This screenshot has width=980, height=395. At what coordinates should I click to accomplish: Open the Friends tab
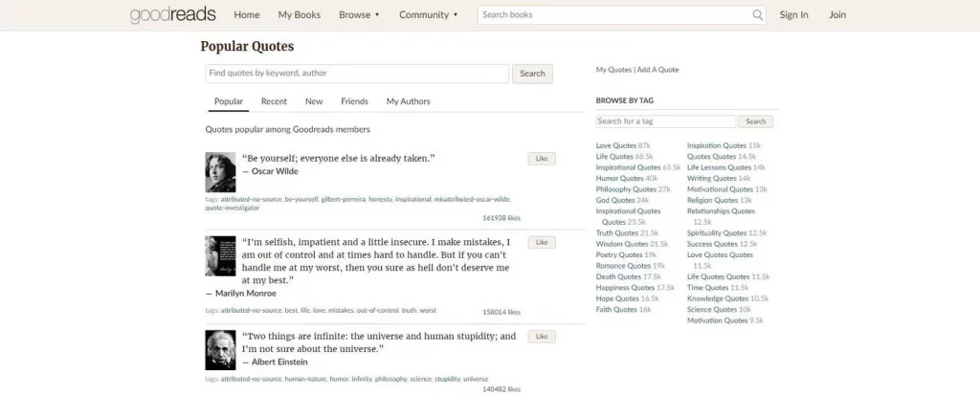(x=354, y=101)
